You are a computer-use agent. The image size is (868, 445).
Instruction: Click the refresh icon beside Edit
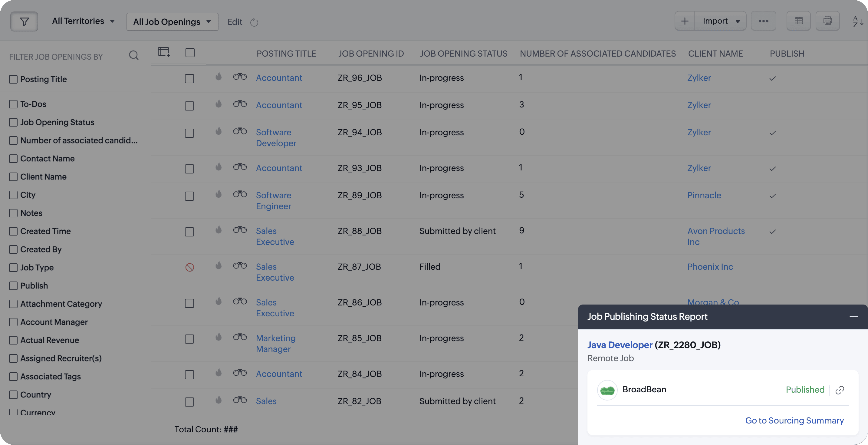[254, 22]
